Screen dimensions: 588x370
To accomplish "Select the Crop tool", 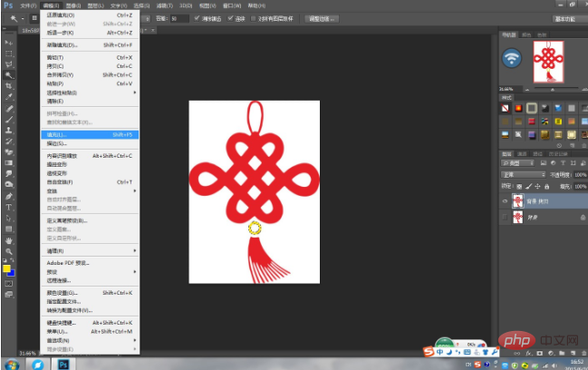I will pyautogui.click(x=9, y=86).
